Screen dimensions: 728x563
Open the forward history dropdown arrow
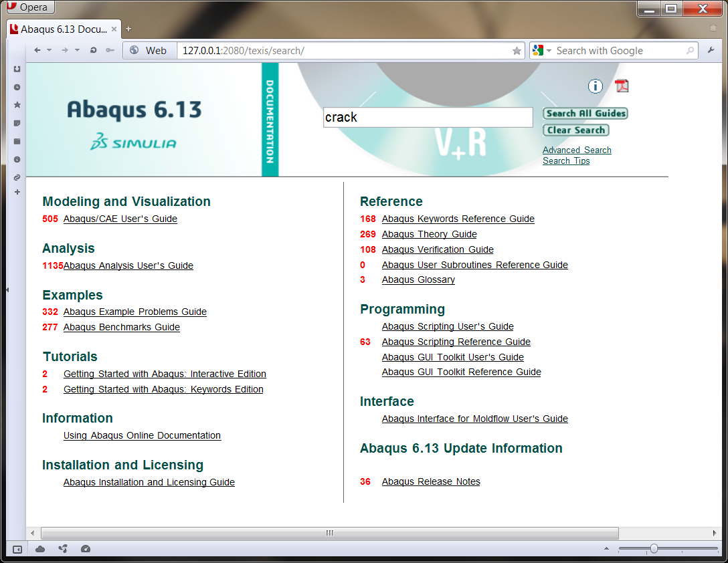77,50
